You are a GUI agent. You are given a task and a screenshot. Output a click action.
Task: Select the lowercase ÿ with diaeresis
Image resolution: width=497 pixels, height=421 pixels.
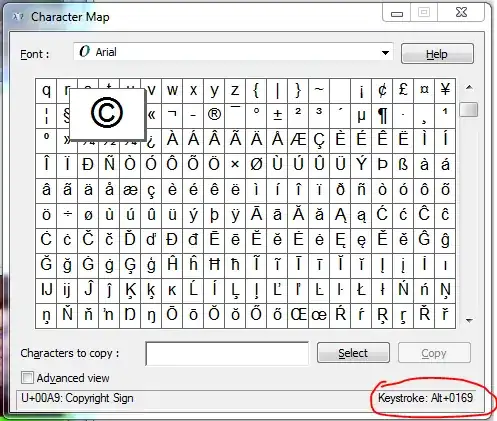(235, 215)
